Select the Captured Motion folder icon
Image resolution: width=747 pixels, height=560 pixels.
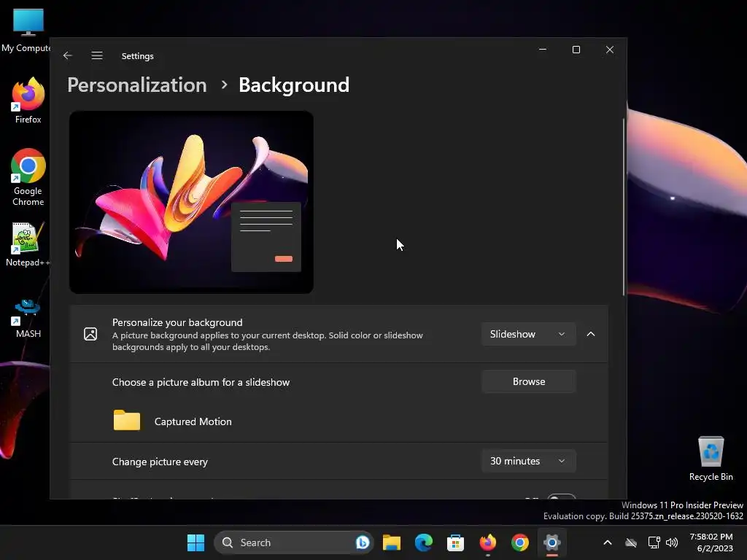coord(127,421)
